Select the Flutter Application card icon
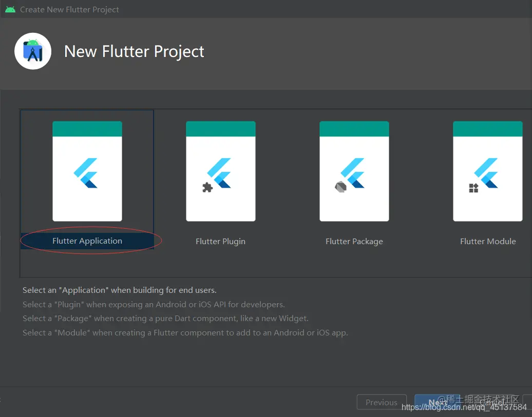This screenshot has width=532, height=417. pos(87,171)
